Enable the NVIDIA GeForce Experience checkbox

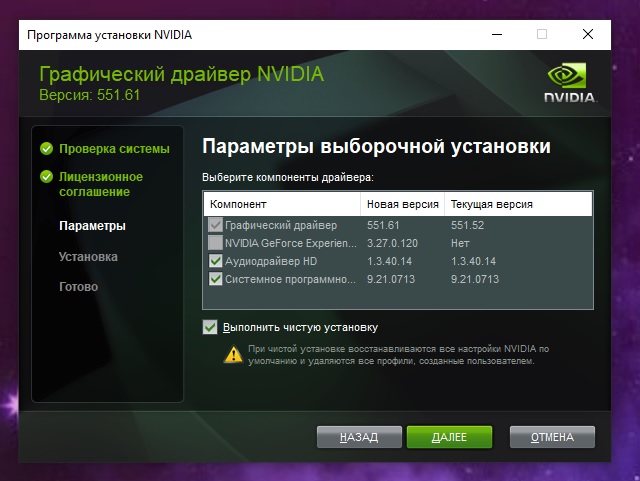pyautogui.click(x=215, y=243)
